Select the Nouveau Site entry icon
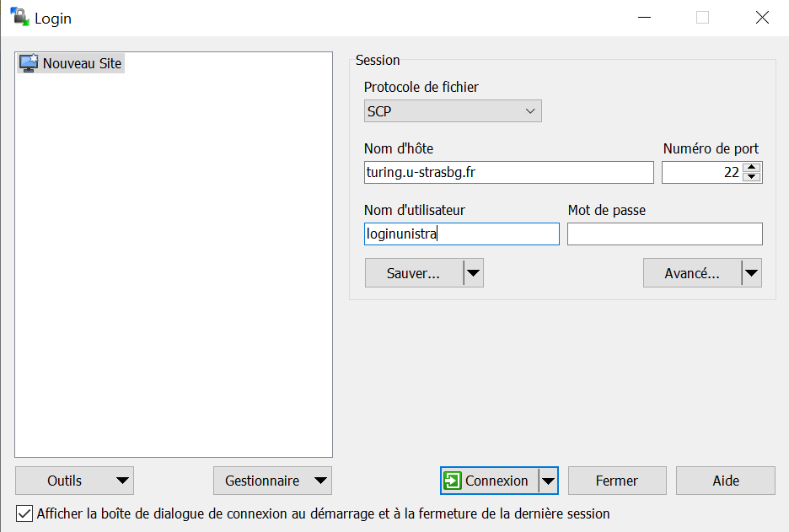 29,63
